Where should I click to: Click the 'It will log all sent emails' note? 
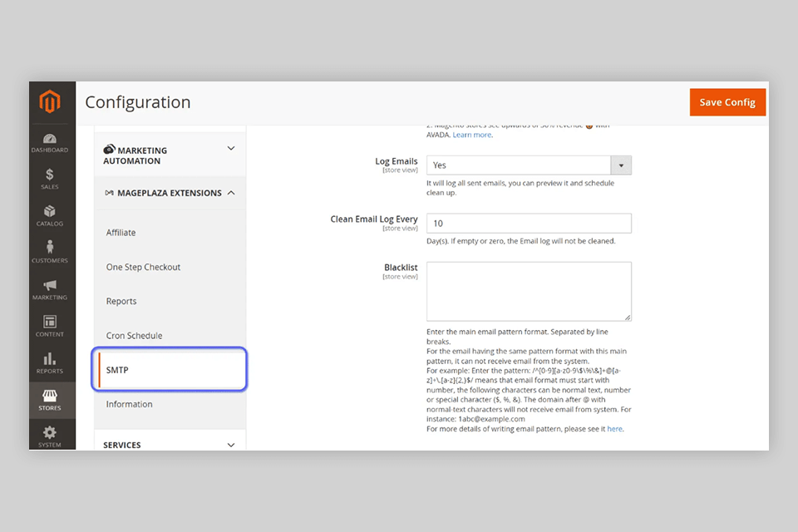(x=520, y=188)
